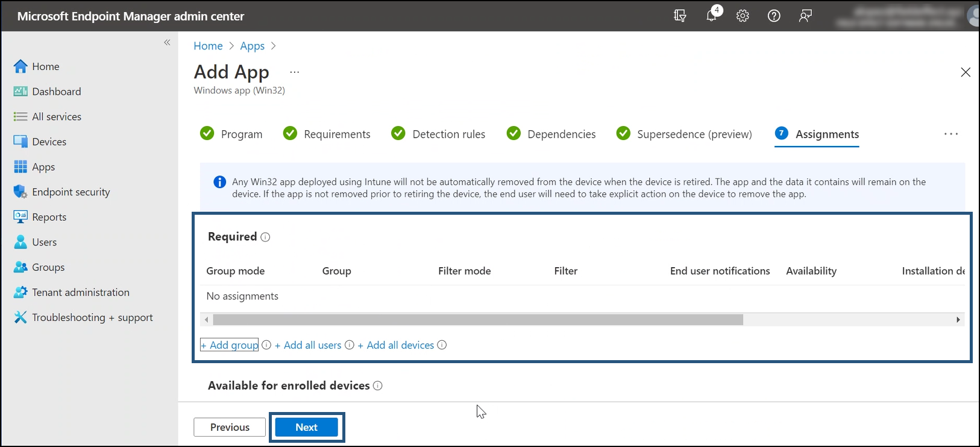Image resolution: width=980 pixels, height=447 pixels.
Task: Switch to the Program step tab
Action: [x=231, y=134]
